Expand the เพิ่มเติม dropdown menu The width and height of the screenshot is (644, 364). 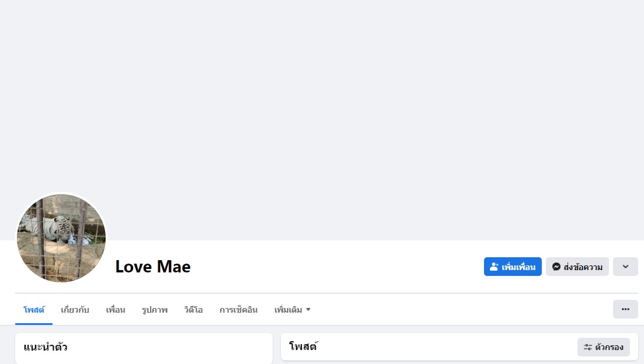point(293,310)
